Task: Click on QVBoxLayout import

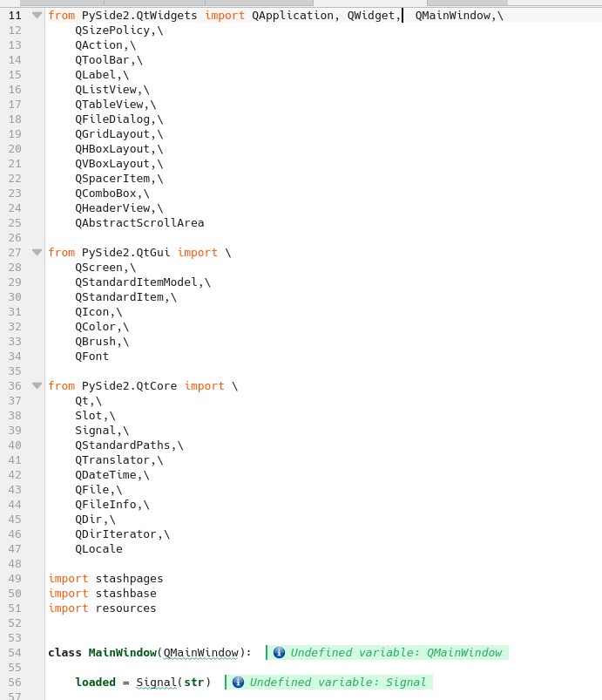Action: [112, 163]
